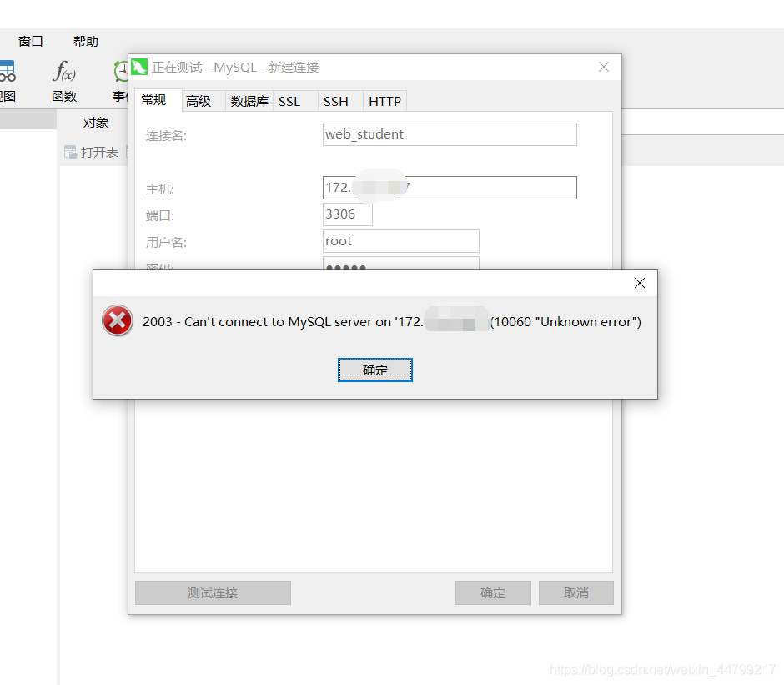Click the 打开表 toolbar button

92,152
